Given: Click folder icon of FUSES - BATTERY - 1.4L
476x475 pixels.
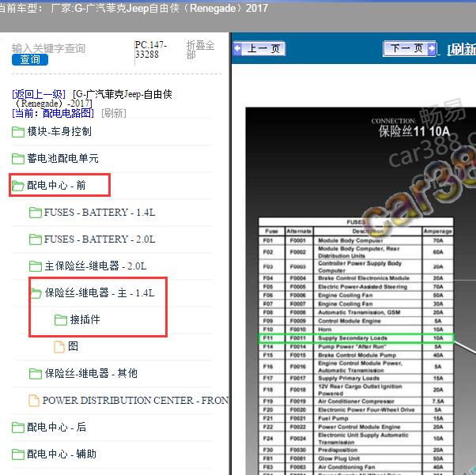Looking at the screenshot, I should point(36,213).
